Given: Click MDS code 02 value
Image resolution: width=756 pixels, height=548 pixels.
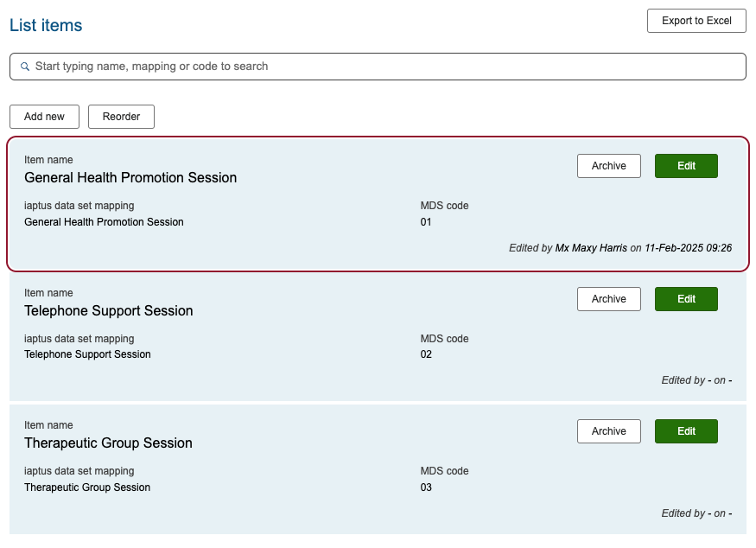Looking at the screenshot, I should pos(426,354).
